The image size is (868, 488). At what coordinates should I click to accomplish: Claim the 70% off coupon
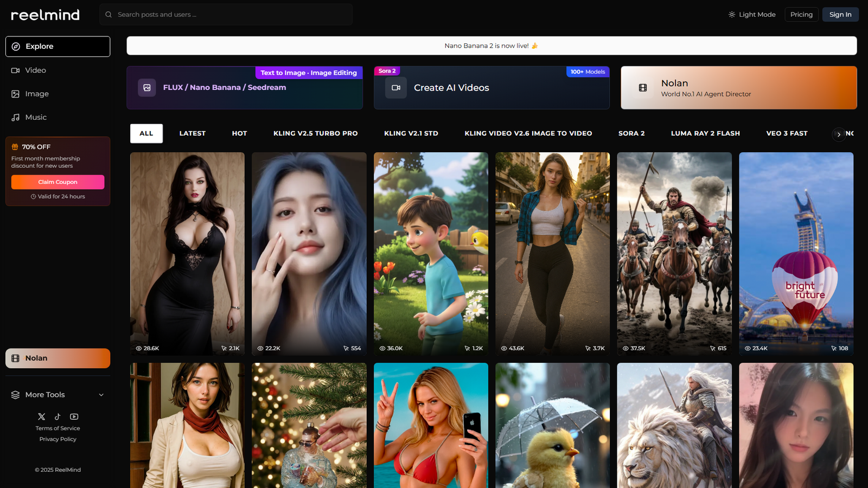tap(58, 182)
